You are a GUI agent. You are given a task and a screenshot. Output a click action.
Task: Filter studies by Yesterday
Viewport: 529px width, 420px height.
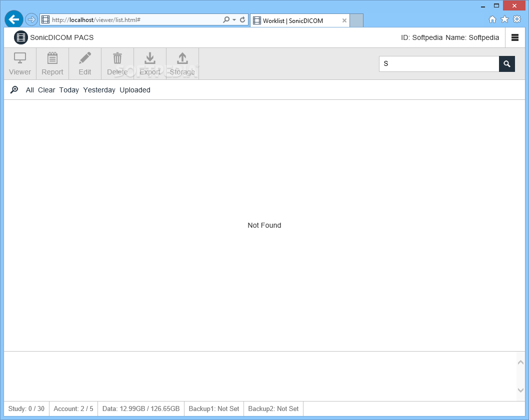click(x=99, y=90)
